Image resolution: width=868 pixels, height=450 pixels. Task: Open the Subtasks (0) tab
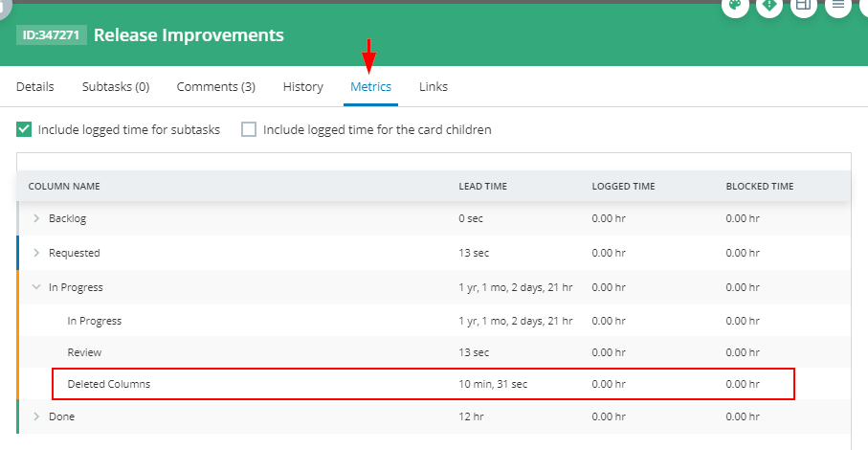click(x=116, y=87)
